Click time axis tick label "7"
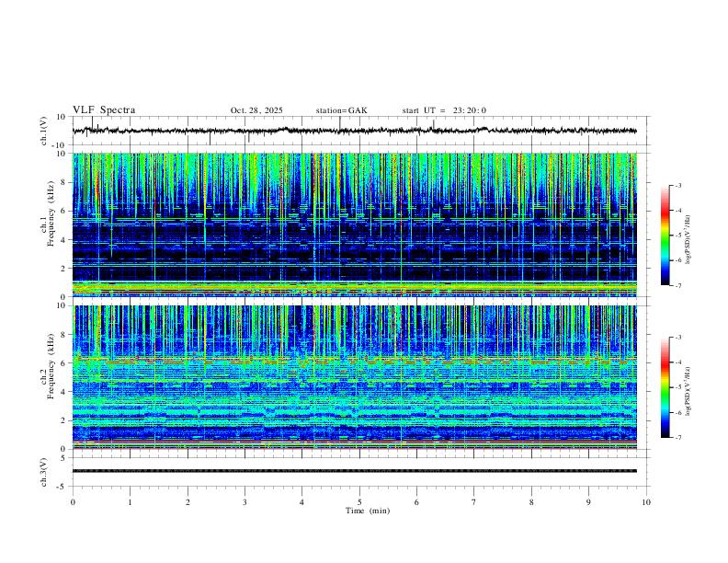The width and height of the screenshot is (728, 563). 474,502
